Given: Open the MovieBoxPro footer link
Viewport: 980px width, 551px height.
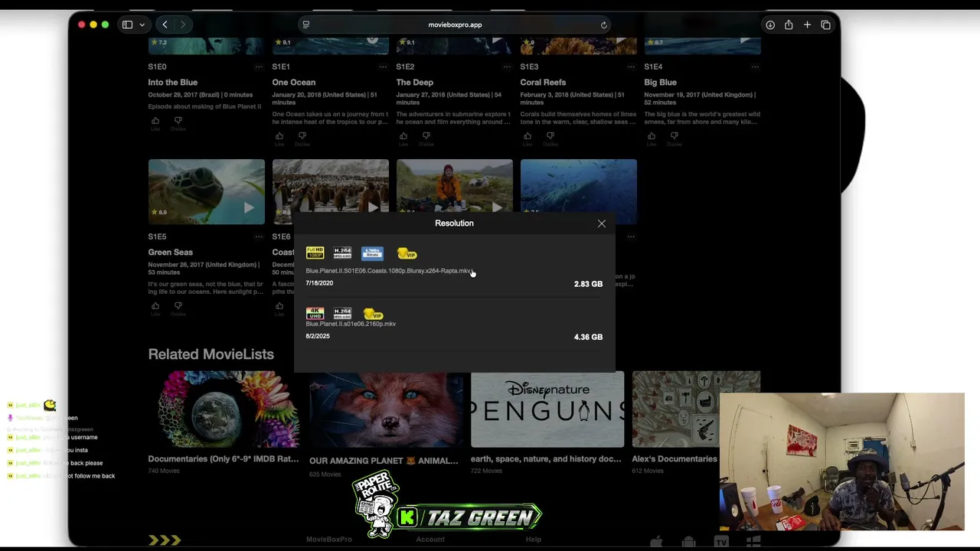Looking at the screenshot, I should pyautogui.click(x=329, y=540).
